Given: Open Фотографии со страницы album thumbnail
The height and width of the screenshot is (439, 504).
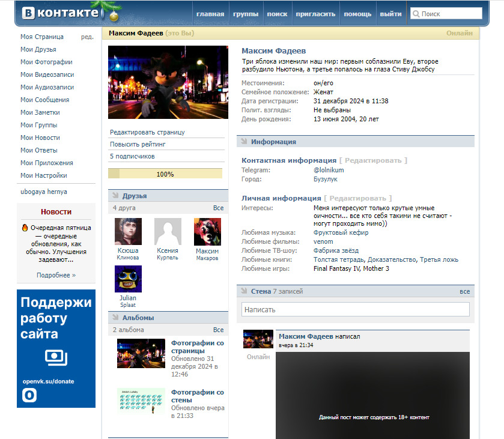Looking at the screenshot, I should click(141, 353).
